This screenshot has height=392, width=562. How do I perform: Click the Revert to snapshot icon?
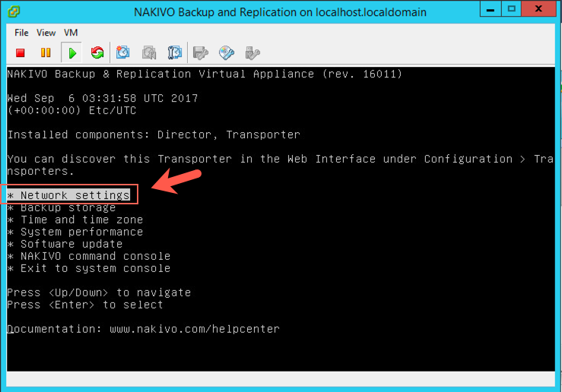pos(149,52)
